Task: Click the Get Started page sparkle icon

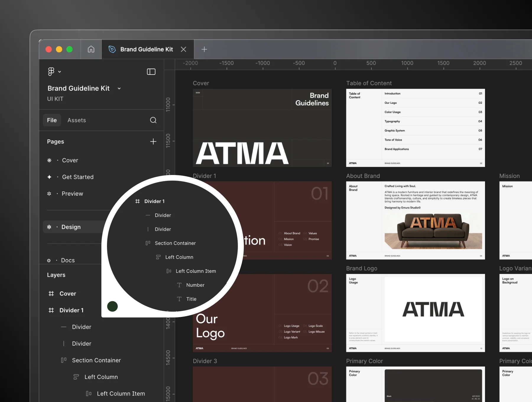Action: (49, 177)
